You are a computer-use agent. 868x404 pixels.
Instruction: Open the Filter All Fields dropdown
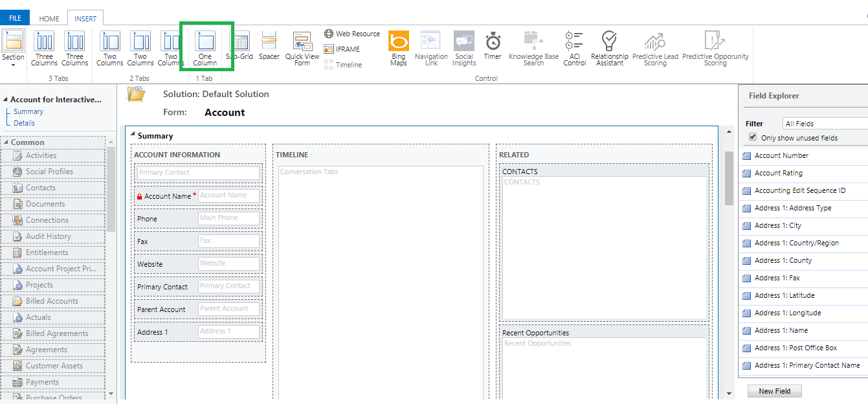click(x=825, y=123)
